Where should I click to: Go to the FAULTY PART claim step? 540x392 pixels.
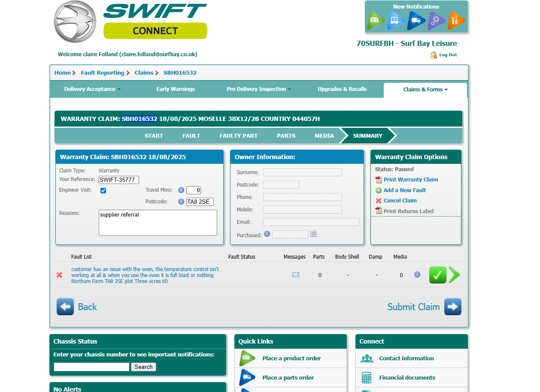pyautogui.click(x=239, y=136)
